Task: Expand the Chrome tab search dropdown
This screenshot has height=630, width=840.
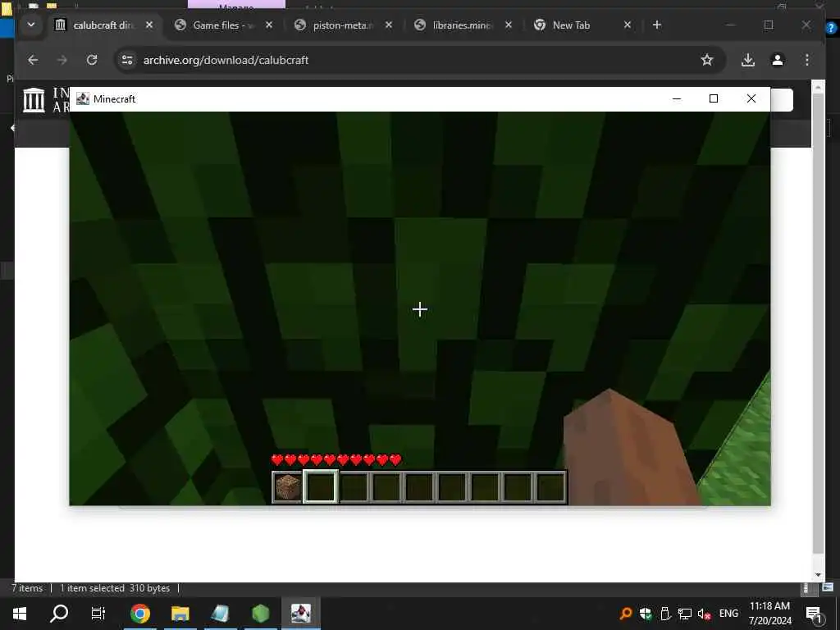Action: [x=31, y=25]
